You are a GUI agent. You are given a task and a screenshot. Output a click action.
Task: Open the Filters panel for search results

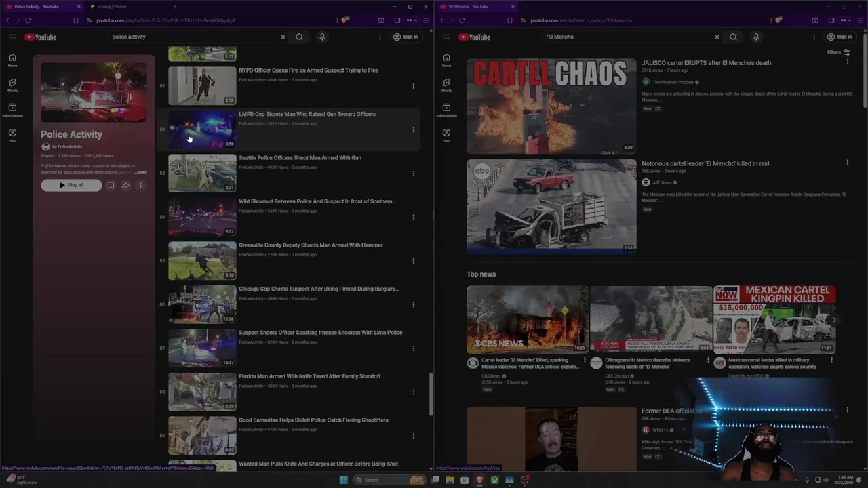click(x=839, y=52)
